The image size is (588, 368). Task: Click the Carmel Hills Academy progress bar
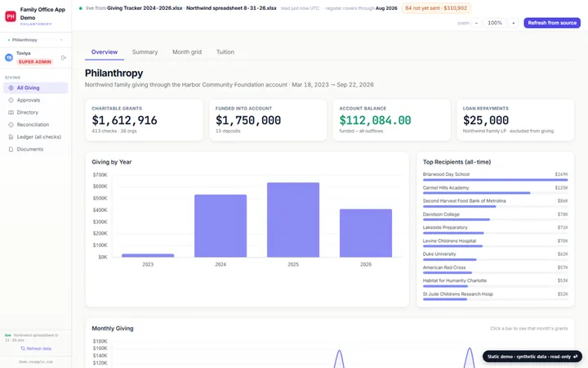tap(495, 193)
